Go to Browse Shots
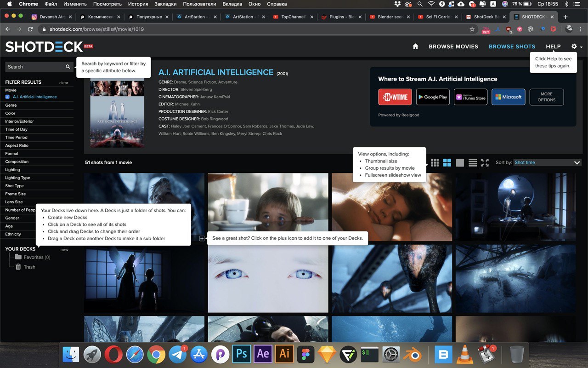This screenshot has height=368, width=588. (512, 46)
